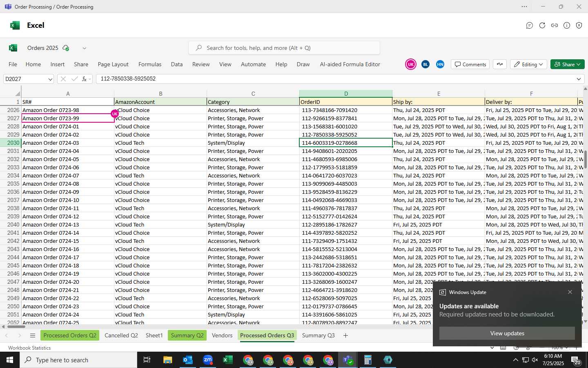The width and height of the screenshot is (588, 368).
Task: Click the volume muted tray icon
Action: point(535,360)
